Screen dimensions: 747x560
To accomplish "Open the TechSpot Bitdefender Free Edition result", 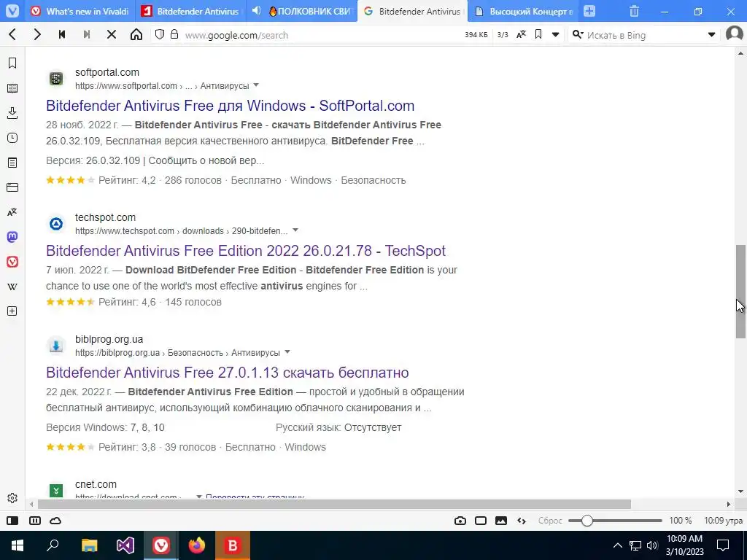I will click(x=246, y=251).
